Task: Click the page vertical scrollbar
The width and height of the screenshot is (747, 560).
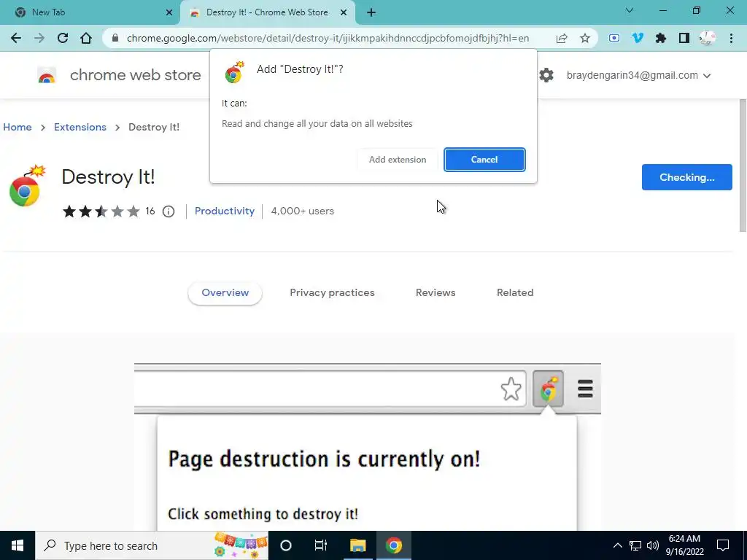Action: pyautogui.click(x=742, y=166)
